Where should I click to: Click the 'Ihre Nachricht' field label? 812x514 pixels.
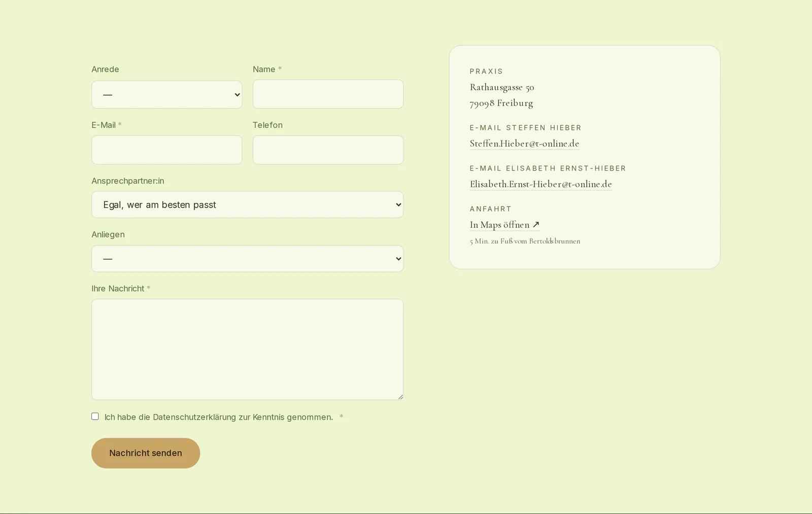[118, 289]
